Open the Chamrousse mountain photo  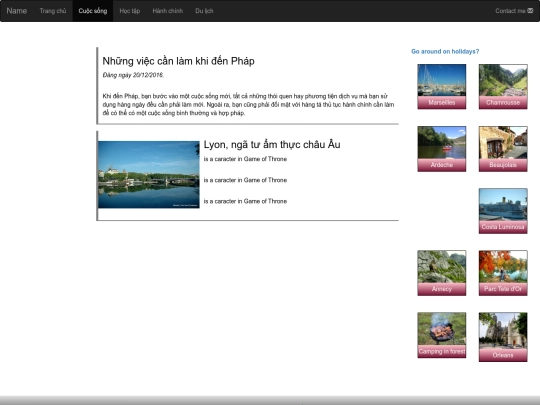pyautogui.click(x=503, y=80)
